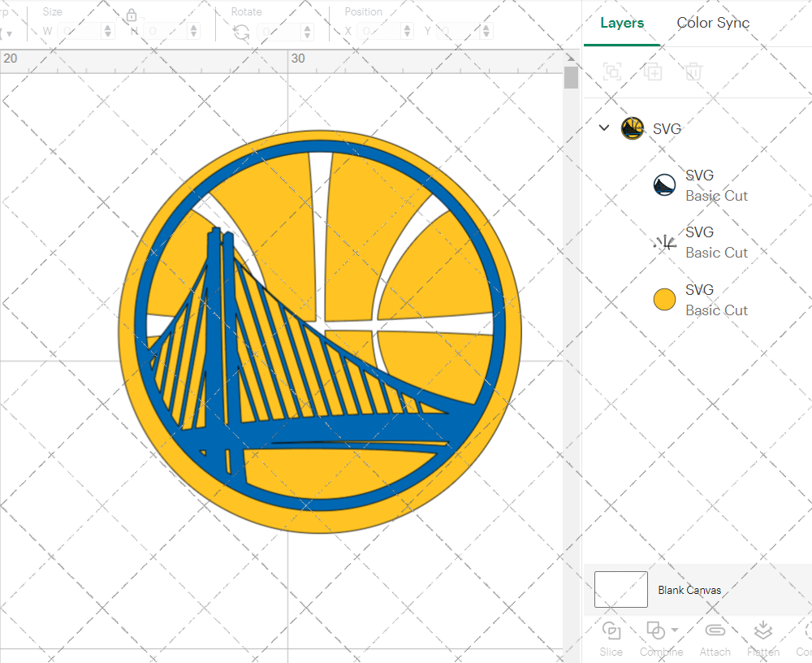Screen dimensions: 812x663
Task: Click the Position Y input field
Action: [459, 32]
